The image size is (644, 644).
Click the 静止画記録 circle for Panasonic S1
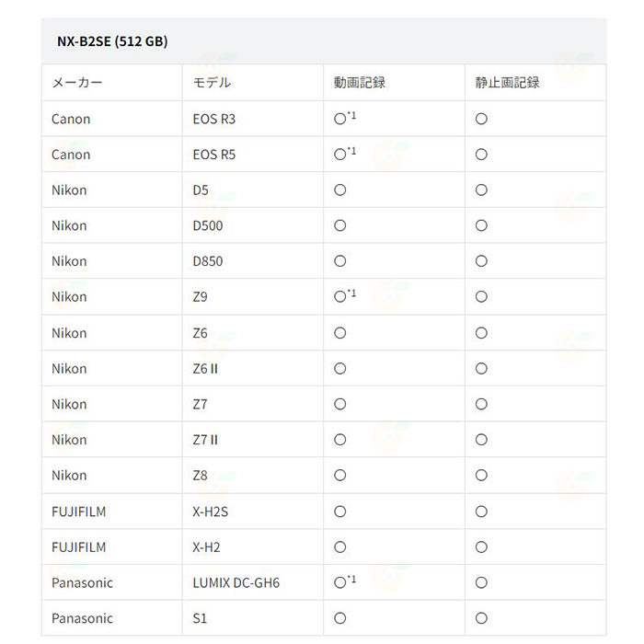point(481,618)
